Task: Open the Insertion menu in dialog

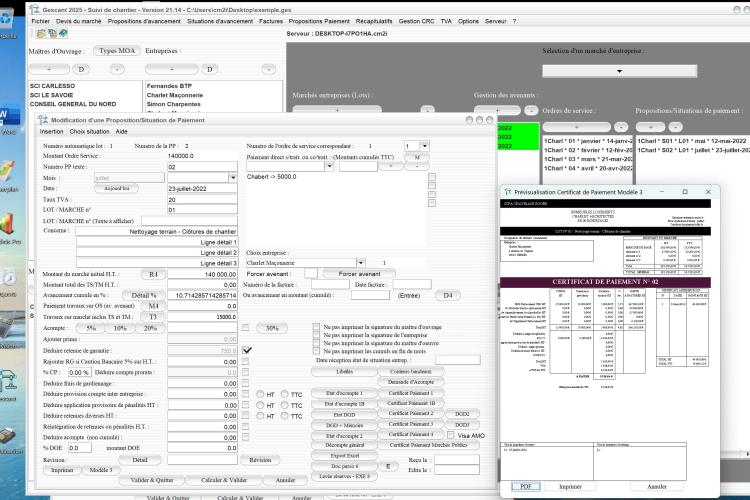Action: [52, 132]
